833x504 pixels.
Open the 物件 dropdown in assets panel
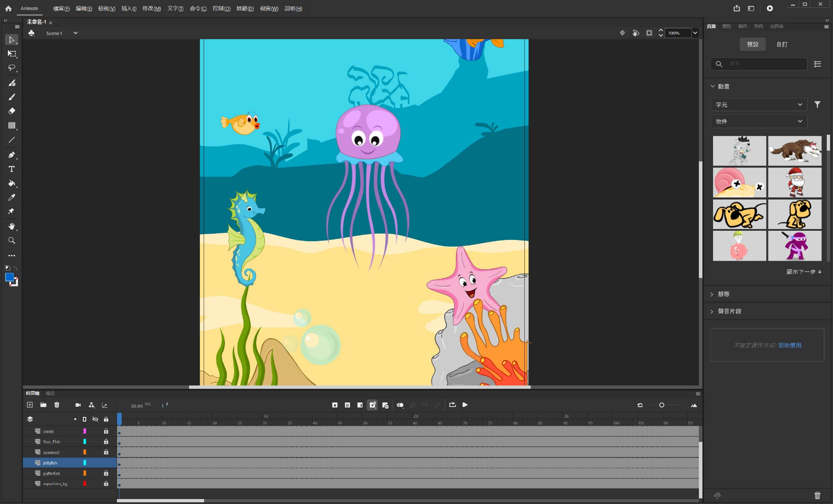point(758,122)
